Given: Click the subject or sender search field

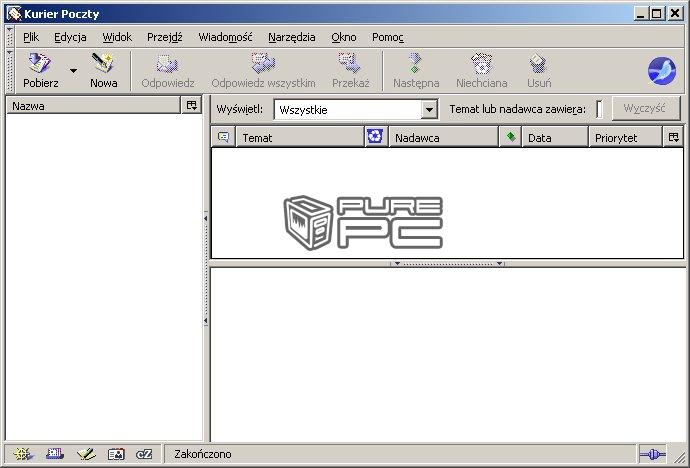Looking at the screenshot, I should (x=599, y=109).
